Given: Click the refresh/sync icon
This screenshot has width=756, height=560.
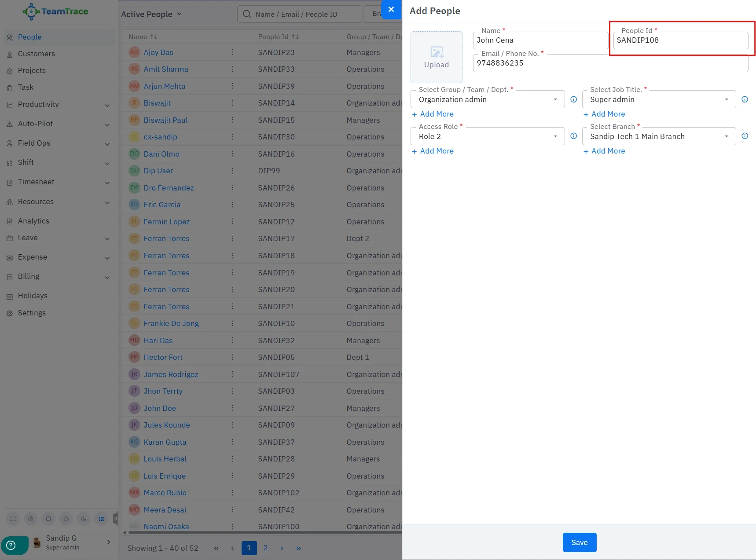Looking at the screenshot, I should [x=66, y=519].
